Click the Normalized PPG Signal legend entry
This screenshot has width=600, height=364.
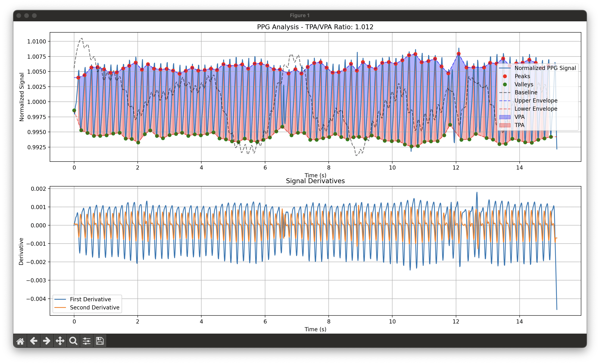545,68
